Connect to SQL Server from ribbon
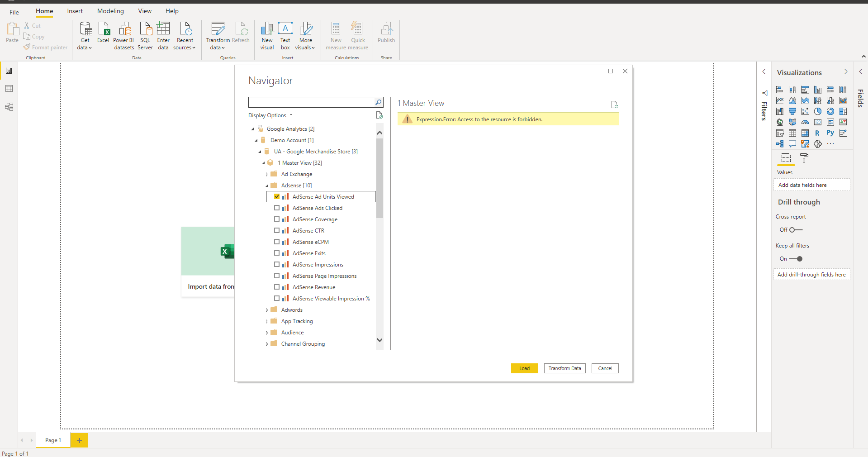 145,35
